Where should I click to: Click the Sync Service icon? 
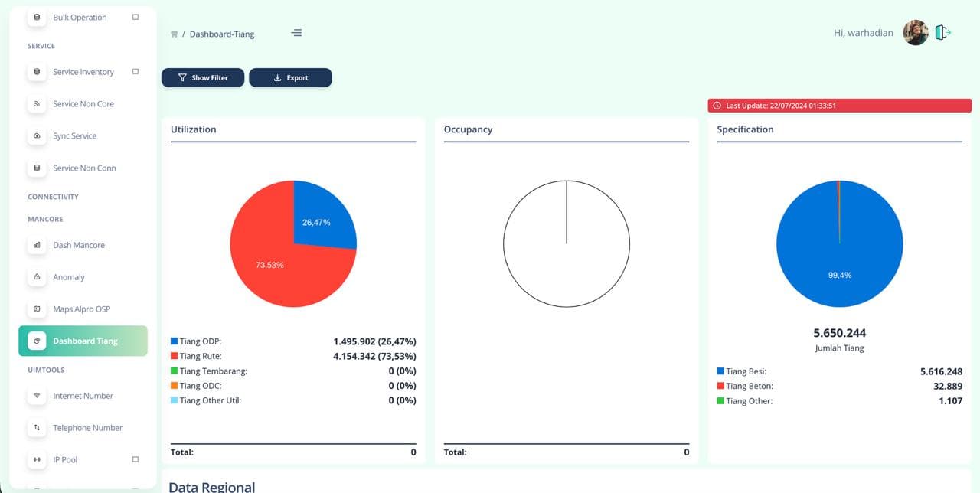(x=37, y=136)
